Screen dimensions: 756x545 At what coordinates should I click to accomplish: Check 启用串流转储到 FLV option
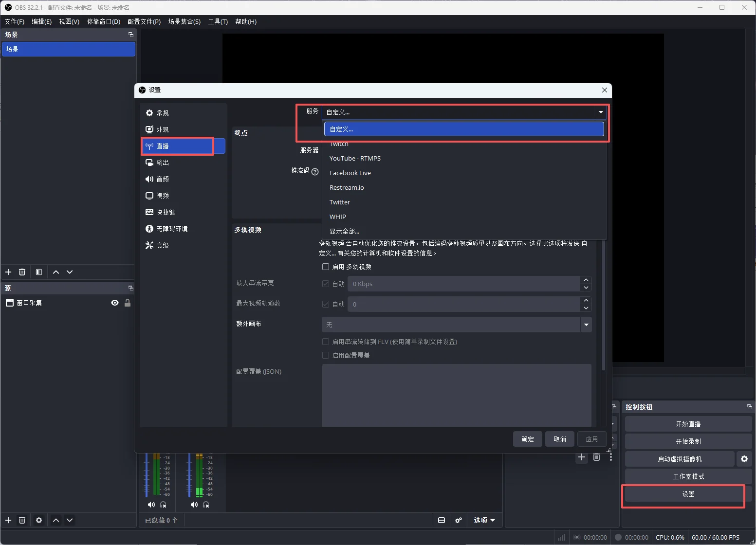(326, 342)
